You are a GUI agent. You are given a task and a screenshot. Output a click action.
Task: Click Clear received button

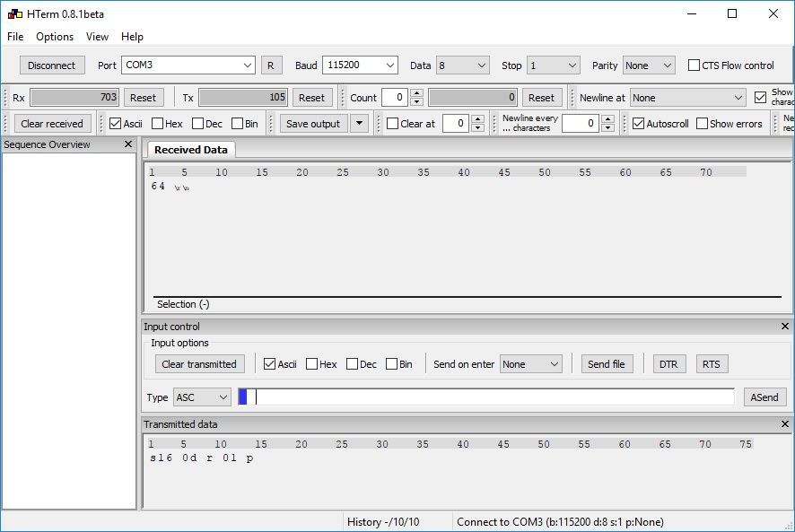click(52, 124)
